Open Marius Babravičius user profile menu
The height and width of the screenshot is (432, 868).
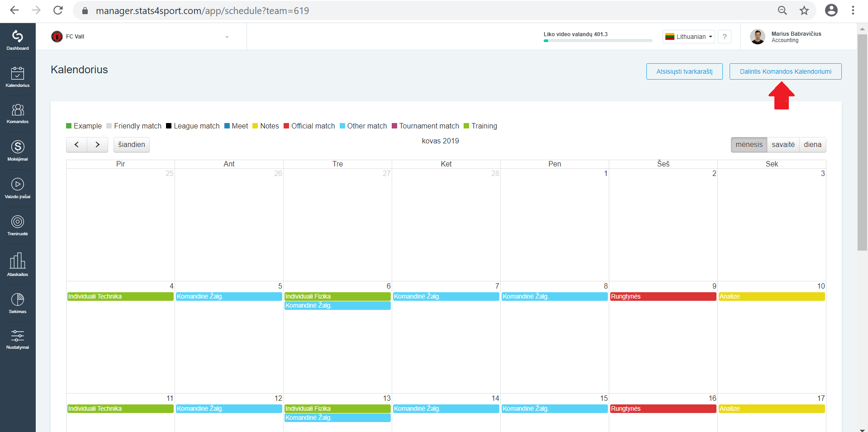(786, 37)
